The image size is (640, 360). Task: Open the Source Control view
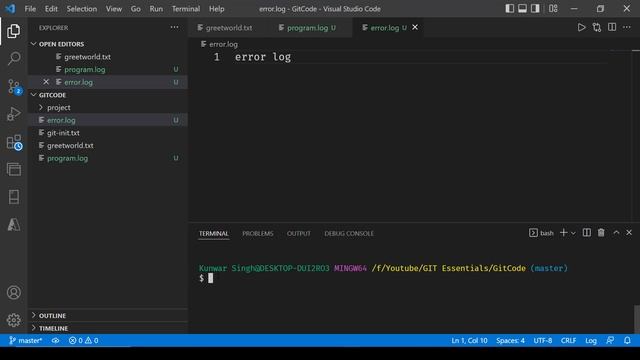pos(14,87)
